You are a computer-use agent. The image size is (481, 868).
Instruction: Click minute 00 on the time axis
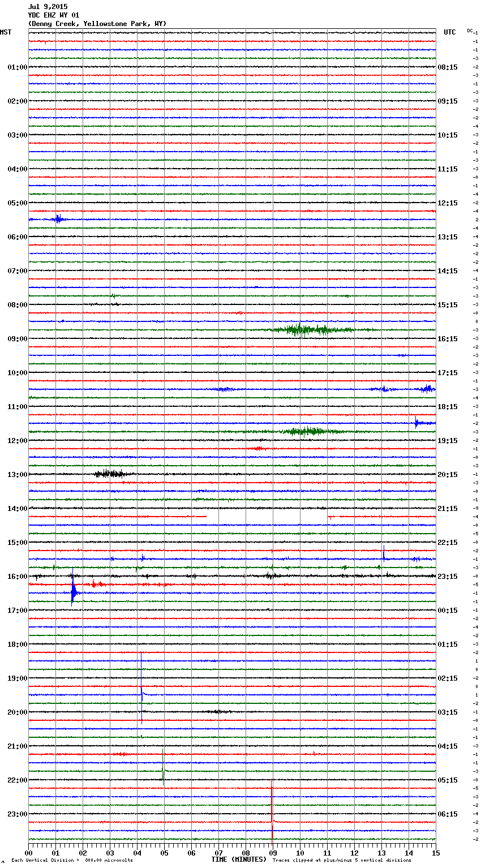click(28, 853)
